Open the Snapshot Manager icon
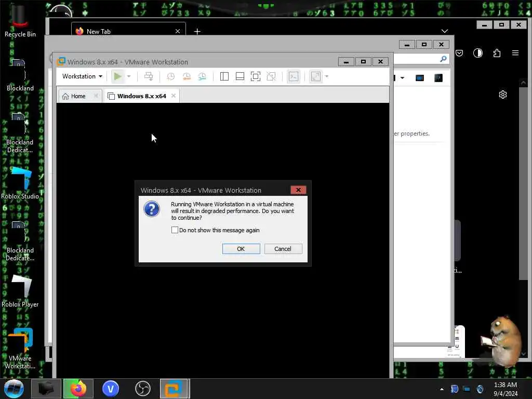This screenshot has width=532, height=399. coord(202,76)
